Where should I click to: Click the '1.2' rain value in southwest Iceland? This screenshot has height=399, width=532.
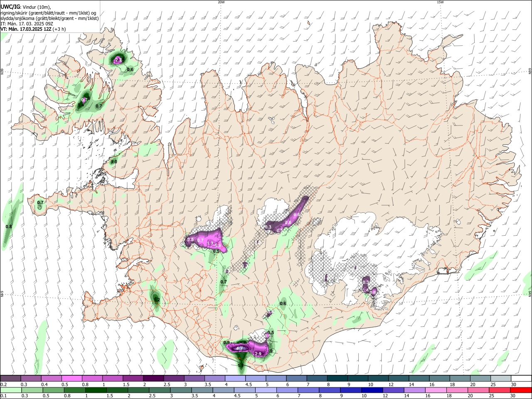point(157,300)
